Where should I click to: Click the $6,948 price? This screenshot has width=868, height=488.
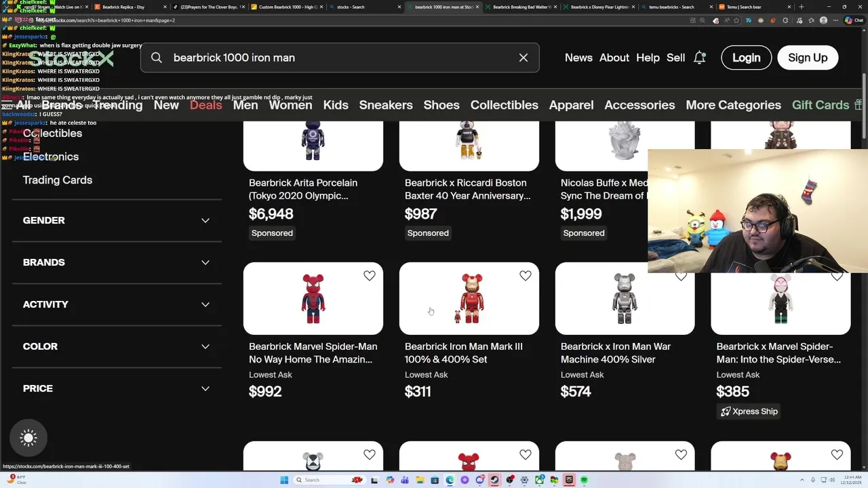pyautogui.click(x=271, y=214)
